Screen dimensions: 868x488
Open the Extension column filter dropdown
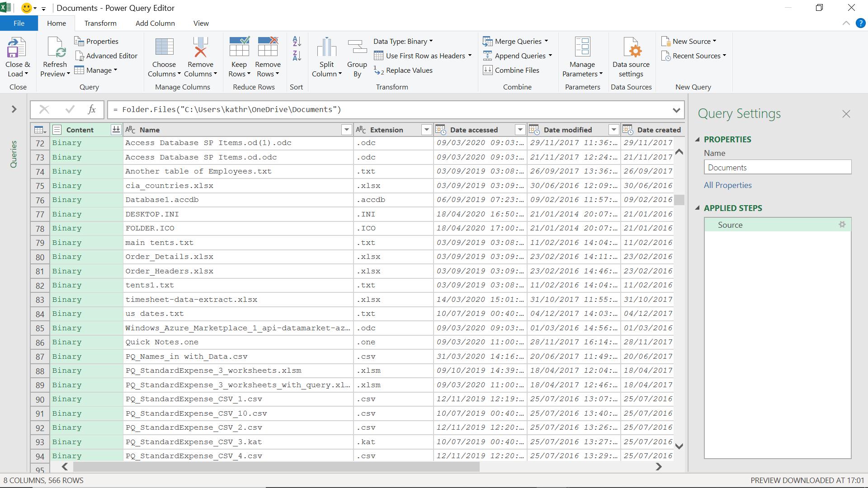click(426, 130)
